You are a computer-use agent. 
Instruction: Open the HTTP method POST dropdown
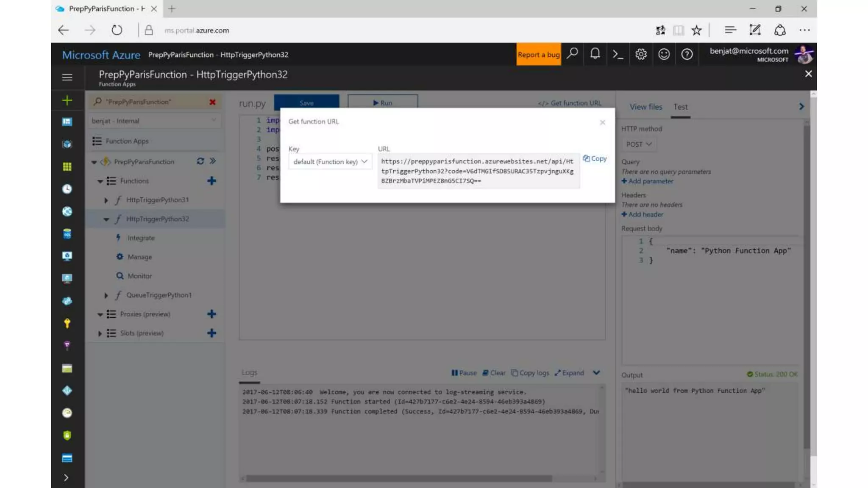pyautogui.click(x=639, y=144)
